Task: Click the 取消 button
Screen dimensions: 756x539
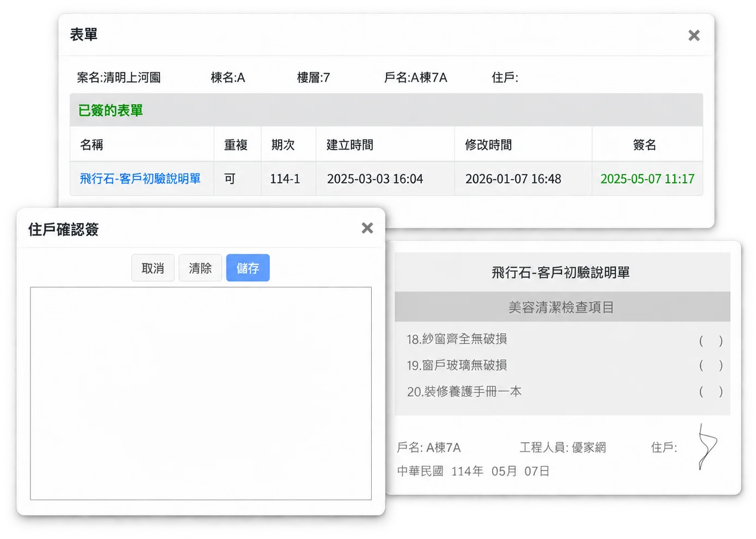Action: (x=153, y=268)
